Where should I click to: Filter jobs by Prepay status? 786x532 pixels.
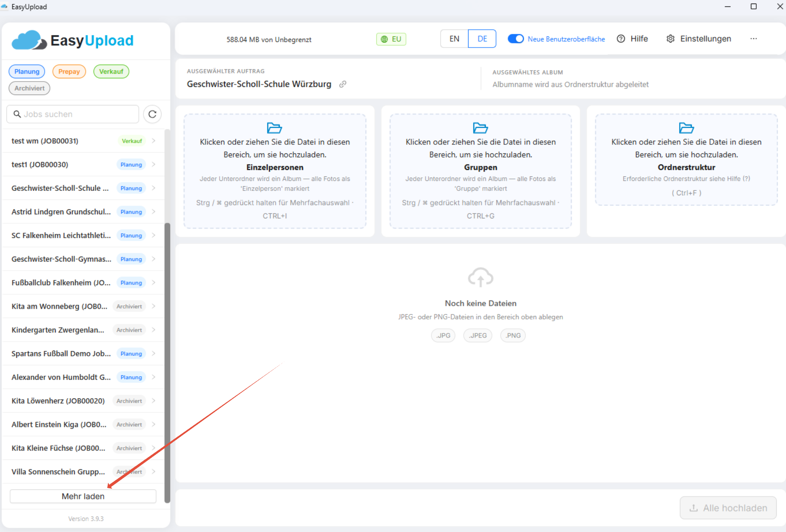click(x=69, y=71)
